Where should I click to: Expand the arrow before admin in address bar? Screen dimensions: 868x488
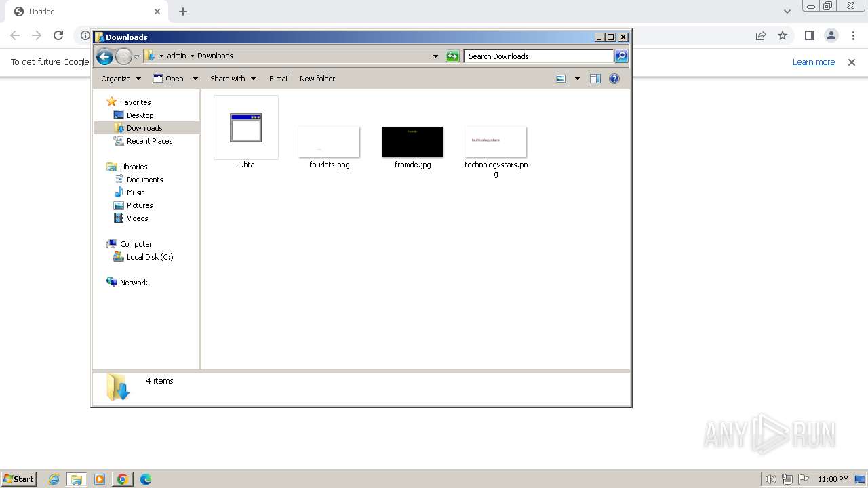(161, 56)
